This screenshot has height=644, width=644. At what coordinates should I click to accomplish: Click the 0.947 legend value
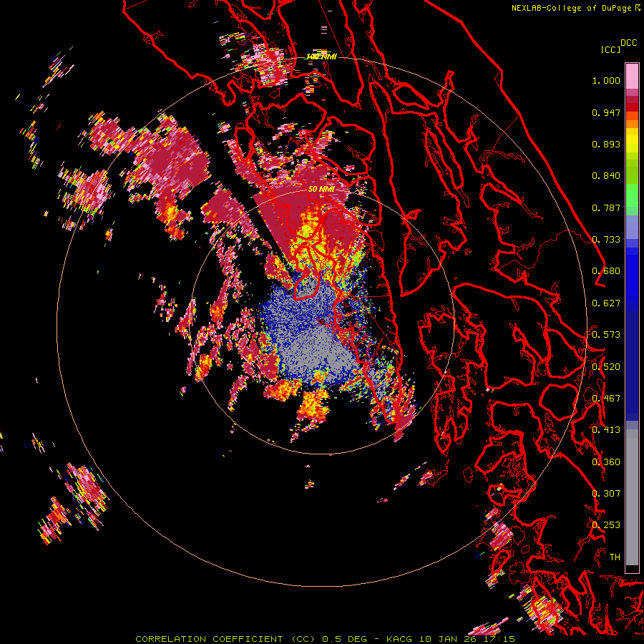pos(606,112)
